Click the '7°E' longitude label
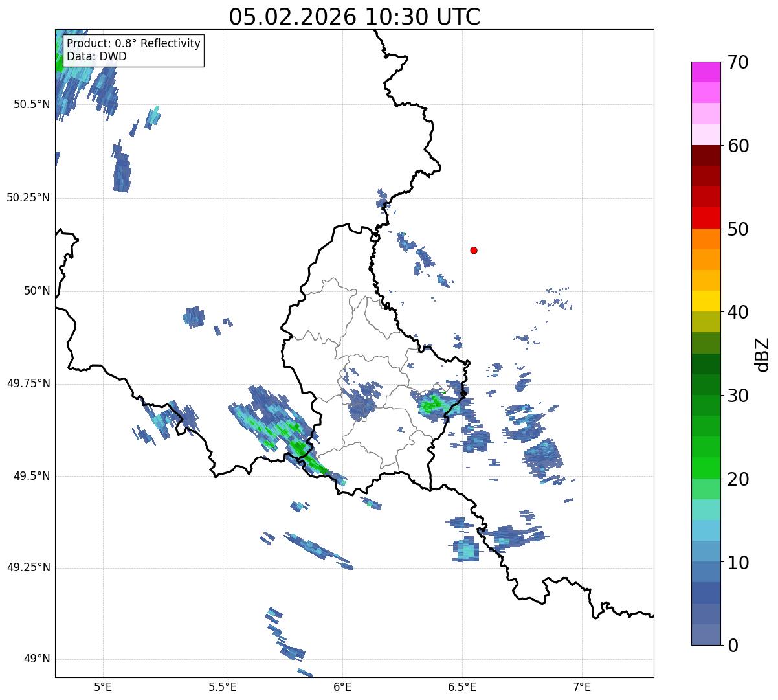This screenshot has height=700, width=778. click(x=583, y=686)
